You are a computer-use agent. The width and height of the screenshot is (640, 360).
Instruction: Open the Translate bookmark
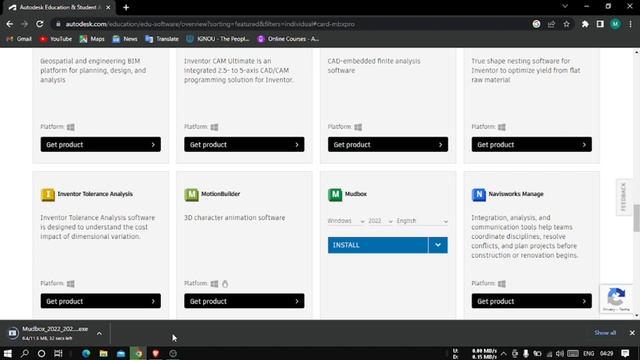[162, 39]
